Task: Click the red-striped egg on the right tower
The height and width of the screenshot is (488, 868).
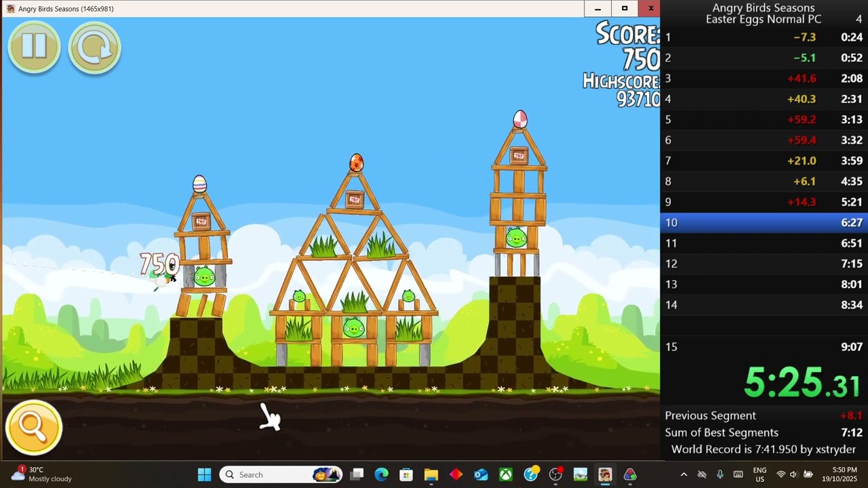Action: tap(519, 119)
